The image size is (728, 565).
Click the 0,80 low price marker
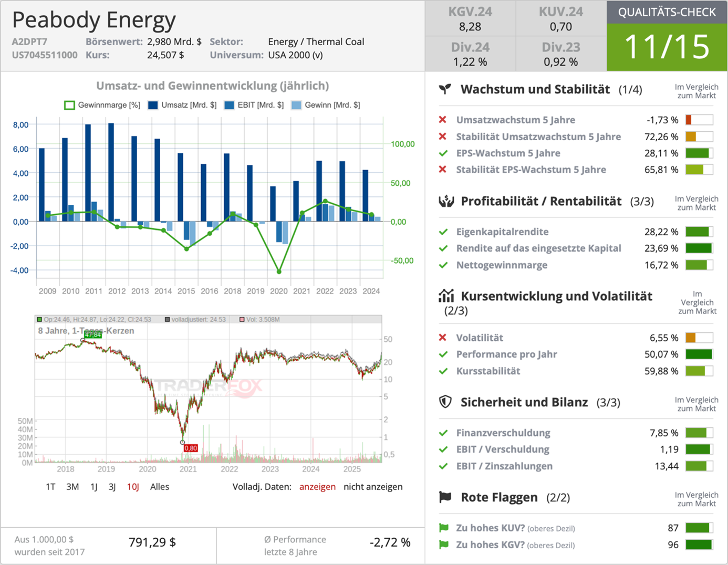191,448
